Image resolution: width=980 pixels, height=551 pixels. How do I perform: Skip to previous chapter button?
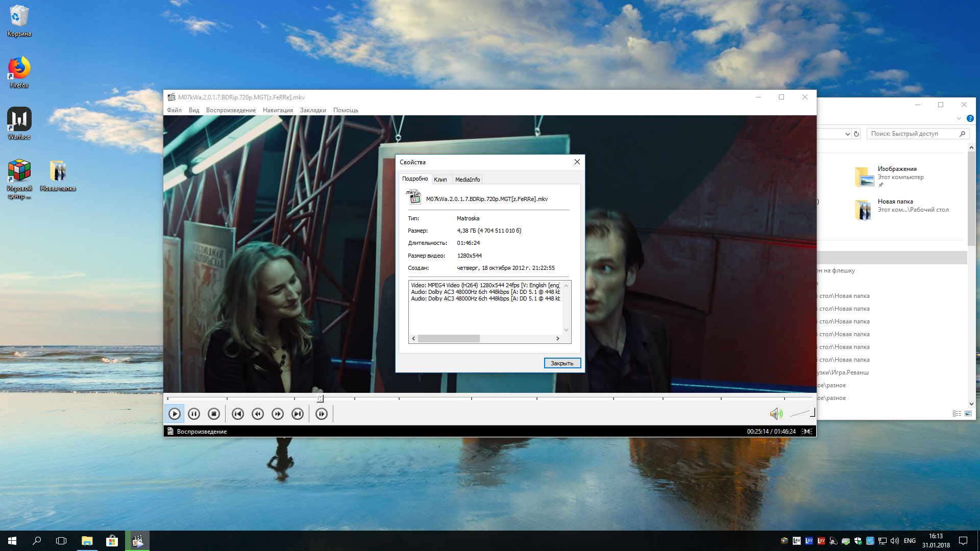point(238,414)
